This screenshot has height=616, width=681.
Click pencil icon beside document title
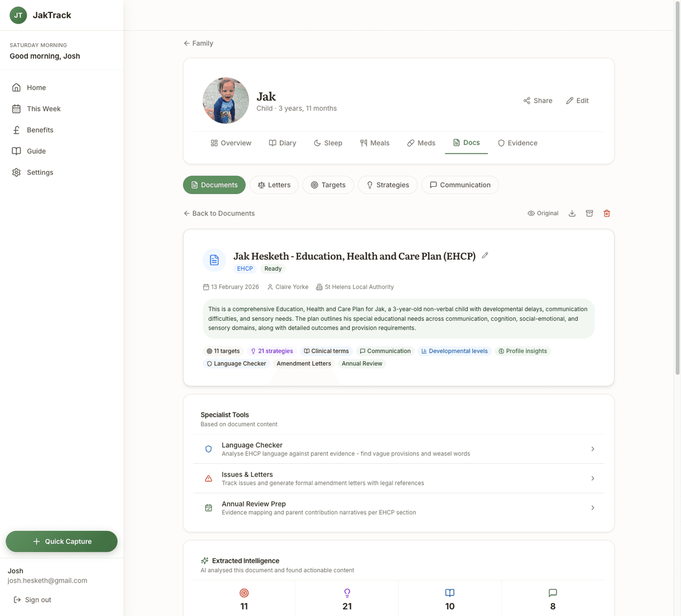point(485,255)
